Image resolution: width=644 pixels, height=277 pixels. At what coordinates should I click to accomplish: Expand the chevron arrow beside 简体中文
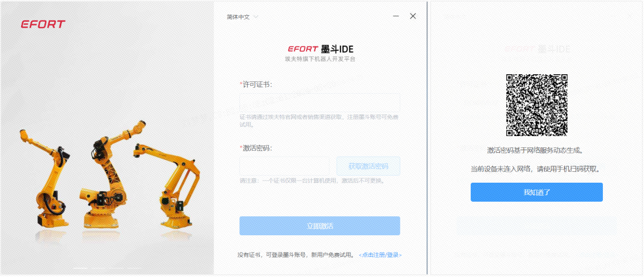(256, 17)
